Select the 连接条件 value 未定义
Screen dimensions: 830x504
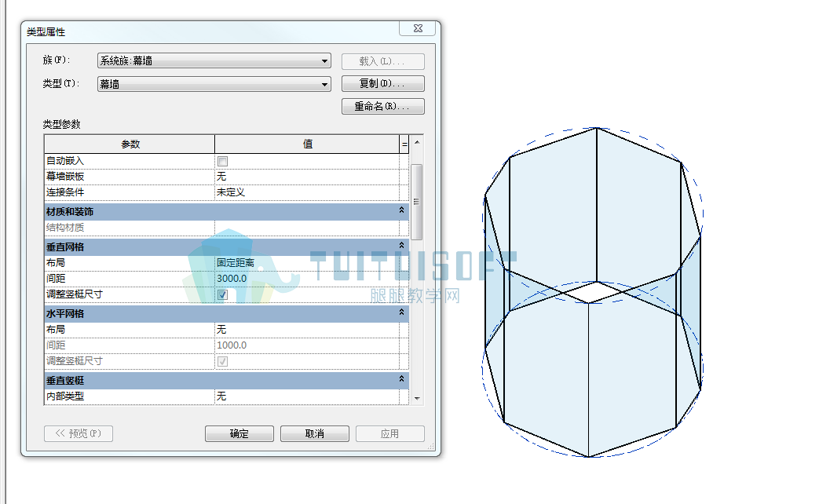click(x=307, y=192)
